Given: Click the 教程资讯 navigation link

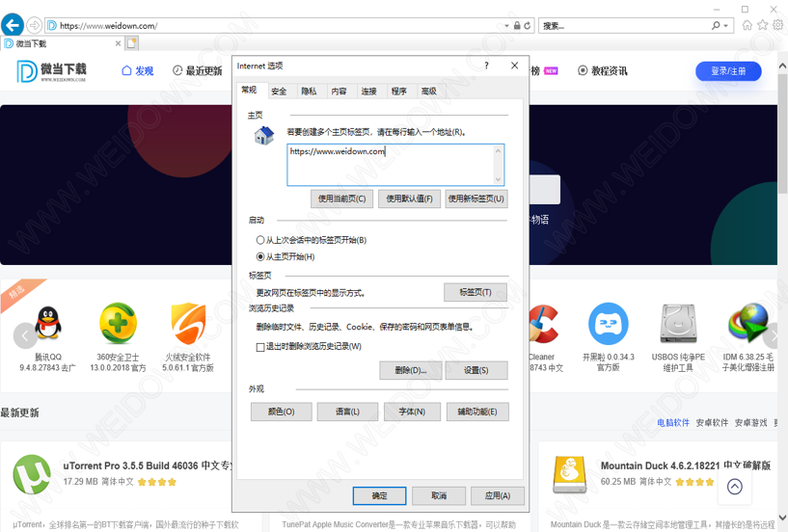Looking at the screenshot, I should coord(603,70).
